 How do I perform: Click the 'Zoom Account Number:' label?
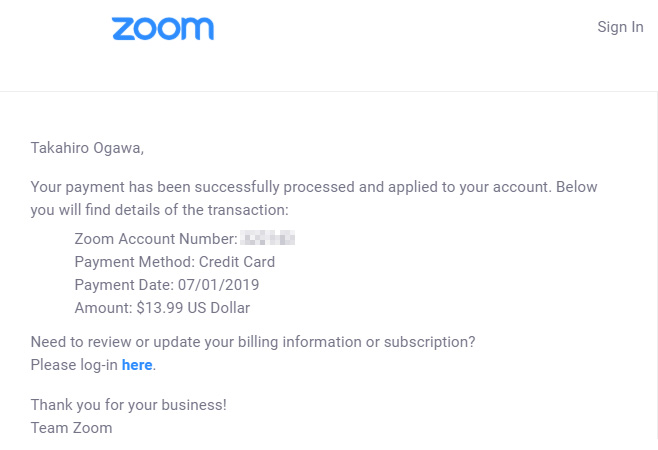pyautogui.click(x=155, y=238)
